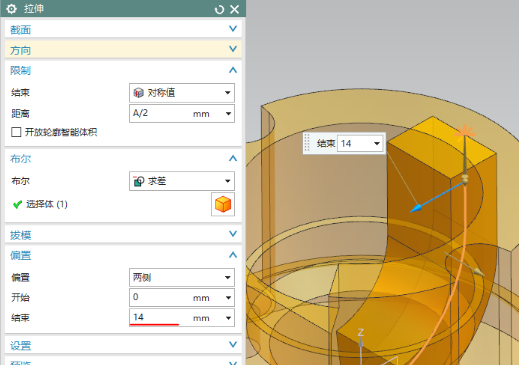This screenshot has height=365, width=520.
Task: Open the offset 结束 field's dropdown arrow
Action: (x=228, y=318)
